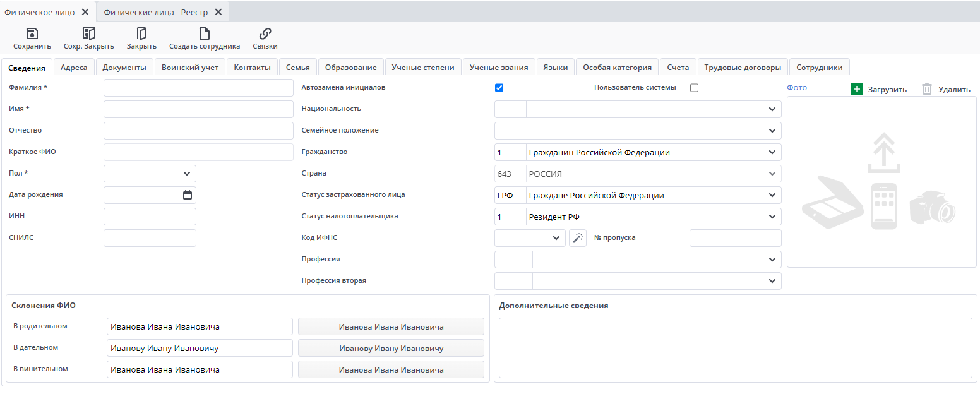The width and height of the screenshot is (980, 394).
Task: Click into the Фамилия input field
Action: pyautogui.click(x=198, y=88)
